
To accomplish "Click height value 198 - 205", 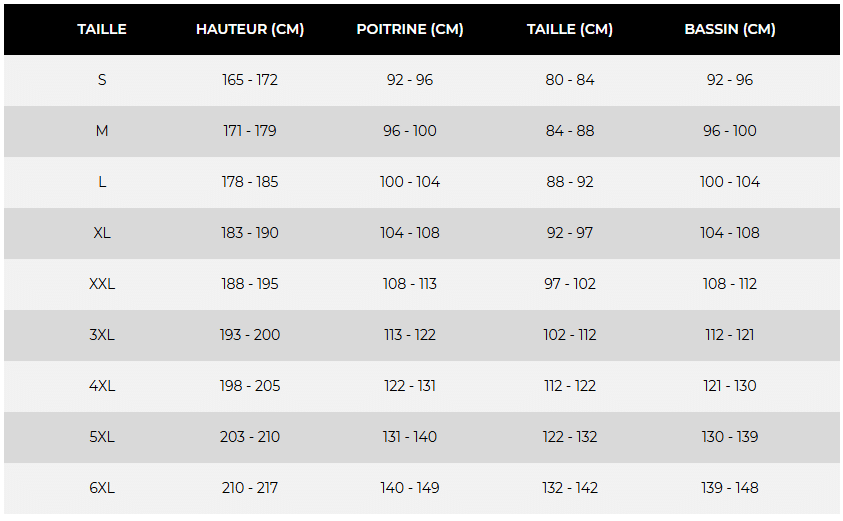I will (x=250, y=386).
